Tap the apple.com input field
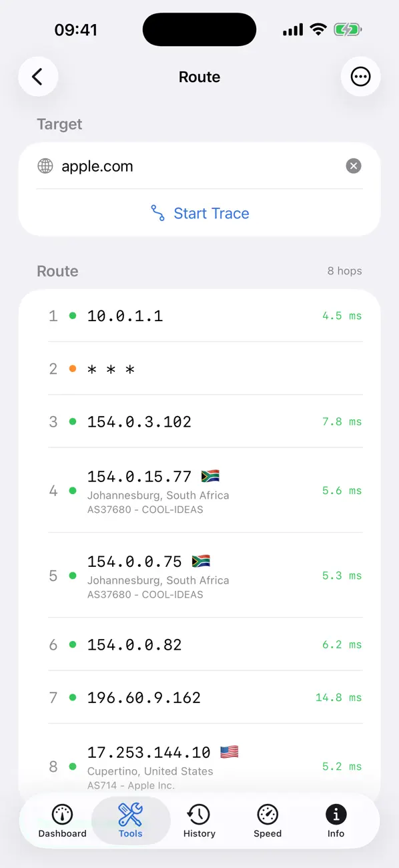The height and width of the screenshot is (868, 399). [x=167, y=166]
